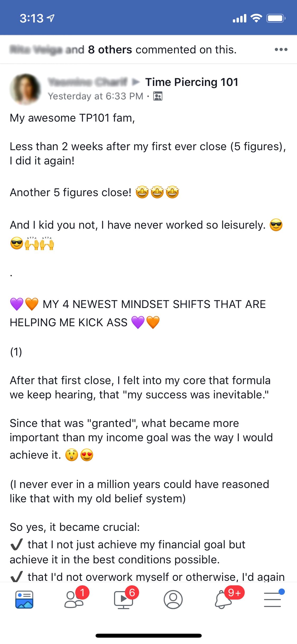
Task: Tap the blurred commenter name at top
Action: [x=36, y=50]
